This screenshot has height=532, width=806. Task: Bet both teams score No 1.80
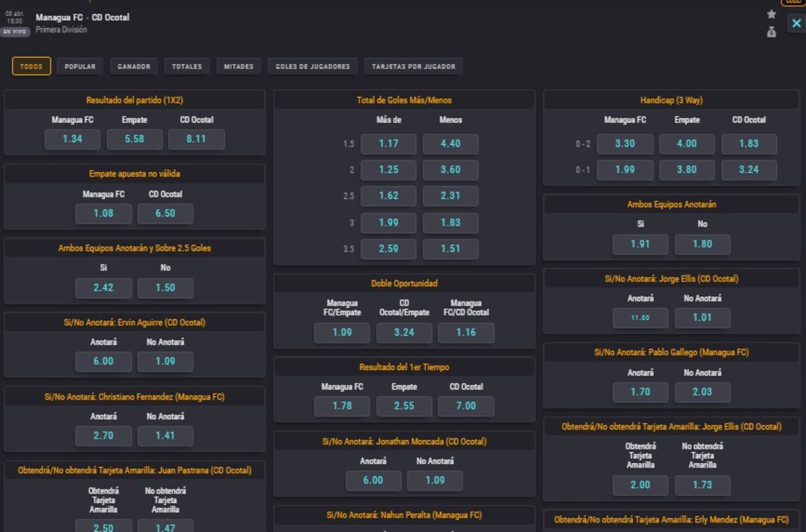[x=703, y=245]
